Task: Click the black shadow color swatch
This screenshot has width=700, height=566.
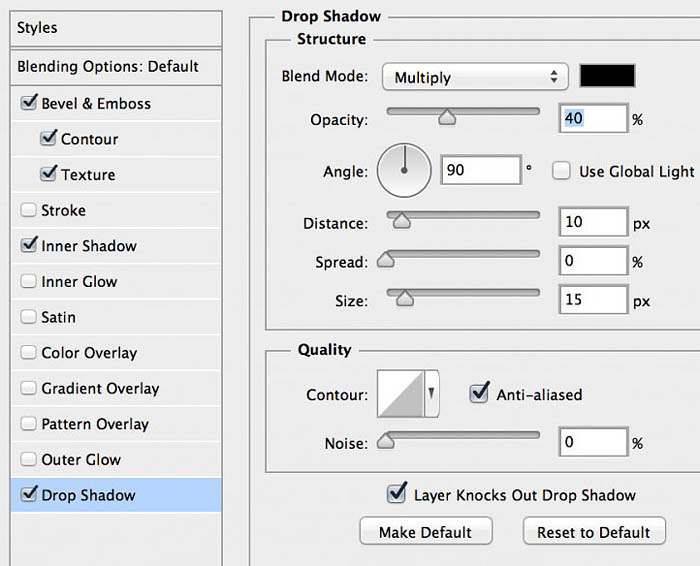Action: click(607, 75)
